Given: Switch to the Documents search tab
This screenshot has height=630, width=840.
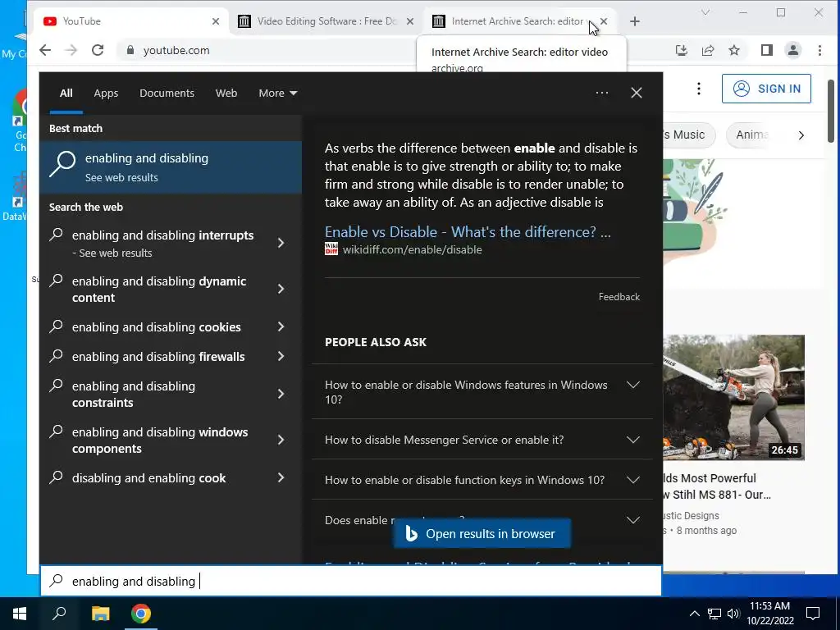Looking at the screenshot, I should pos(167,93).
